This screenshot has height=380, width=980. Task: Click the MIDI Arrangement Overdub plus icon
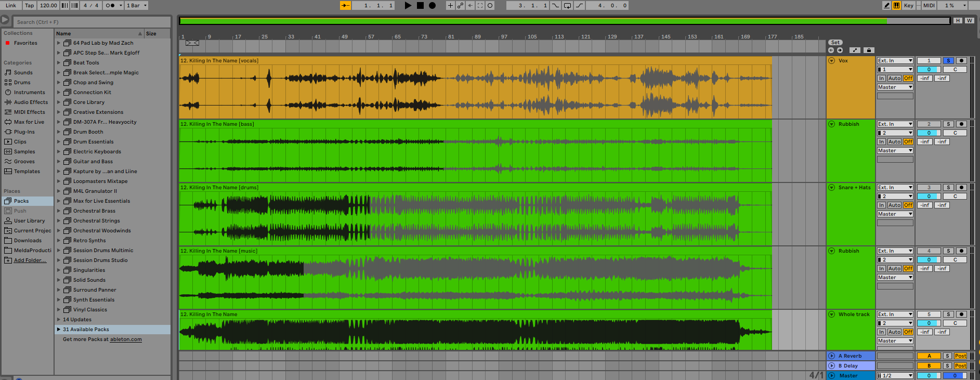[x=450, y=5]
